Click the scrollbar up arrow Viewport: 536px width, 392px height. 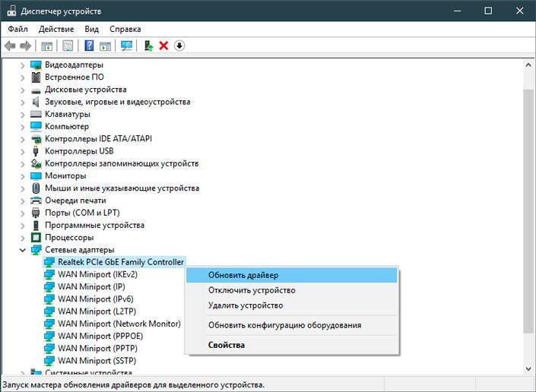tap(528, 65)
